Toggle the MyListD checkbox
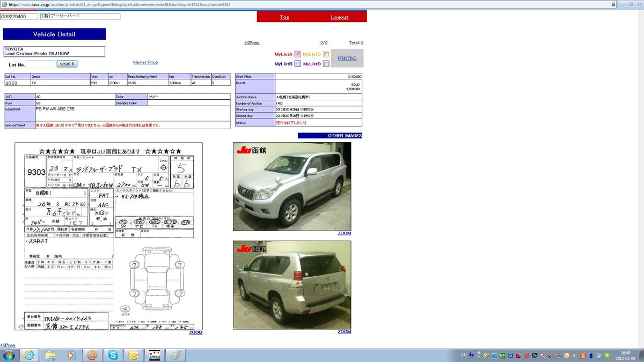Image resolution: width=644 pixels, height=362 pixels. (x=326, y=64)
